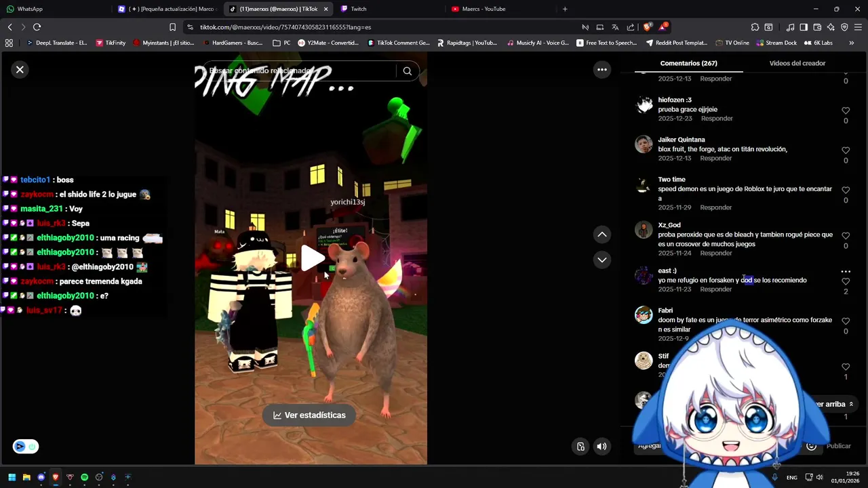Screen dimensions: 868x488
Task: Mute the video sound
Action: point(601,446)
